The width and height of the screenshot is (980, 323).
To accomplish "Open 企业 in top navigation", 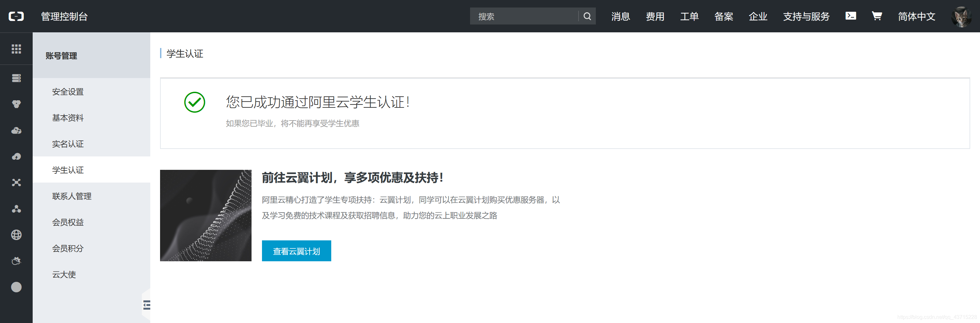I will point(758,16).
